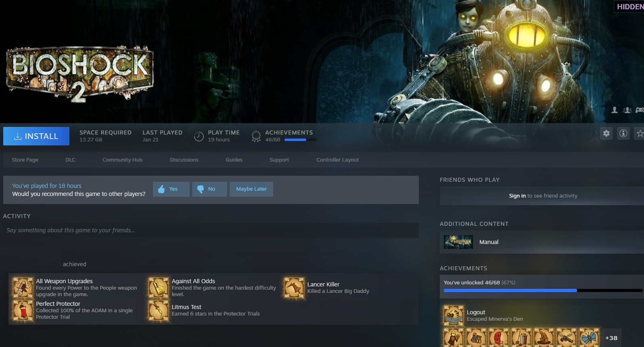The image size is (644, 347).
Task: Open the Store Page tab
Action: pos(25,160)
